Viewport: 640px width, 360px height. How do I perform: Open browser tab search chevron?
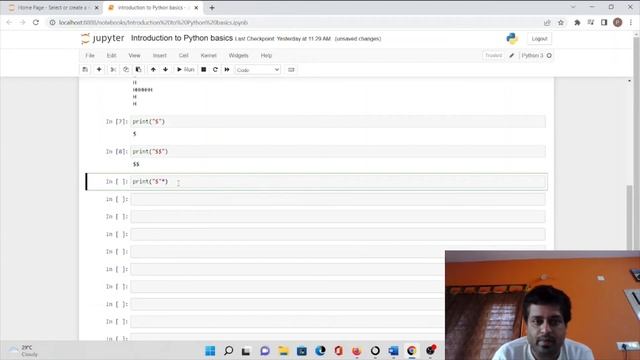click(x=573, y=7)
